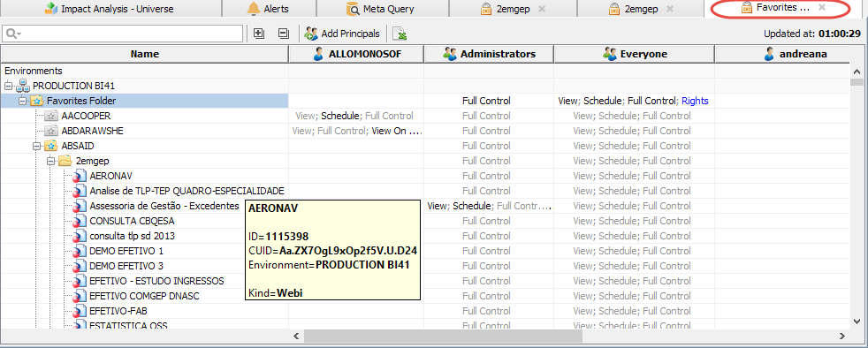Click the EFETIVO - ESTUDO INGRESSOS icon
The height and width of the screenshot is (348, 868).
(x=80, y=281)
